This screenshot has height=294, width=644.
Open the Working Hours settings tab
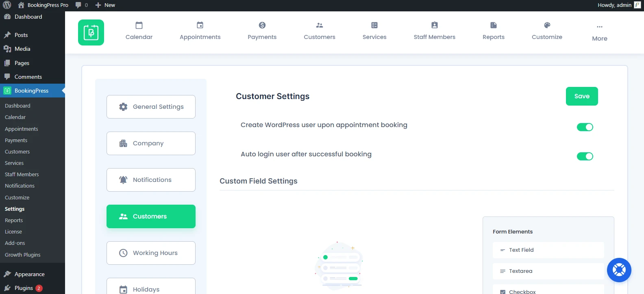coord(151,253)
